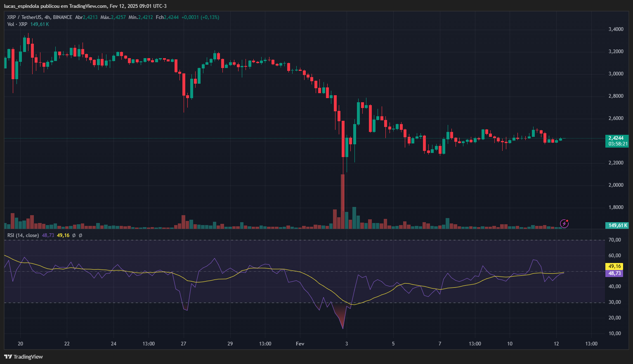
Task: Click the 60,00 RSI scale value
Action: point(614,256)
